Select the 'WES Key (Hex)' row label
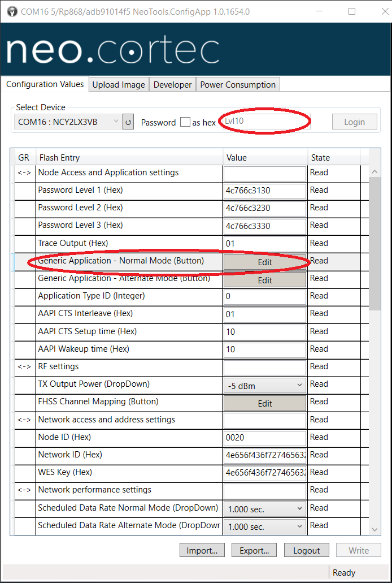392x583 pixels. pos(65,472)
